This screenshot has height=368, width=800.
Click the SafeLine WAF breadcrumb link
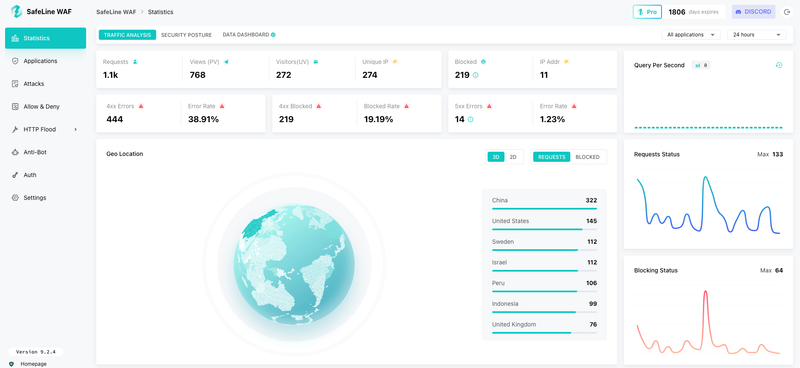pos(116,12)
